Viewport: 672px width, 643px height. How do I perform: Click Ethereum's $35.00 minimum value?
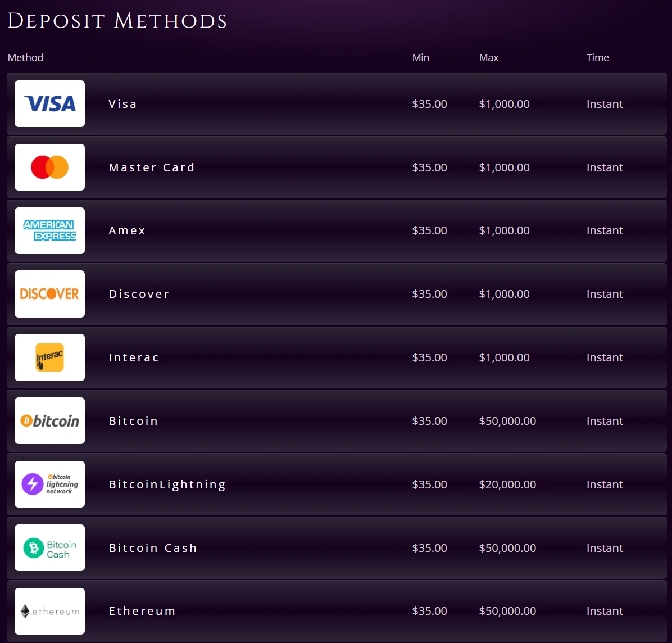tap(429, 611)
